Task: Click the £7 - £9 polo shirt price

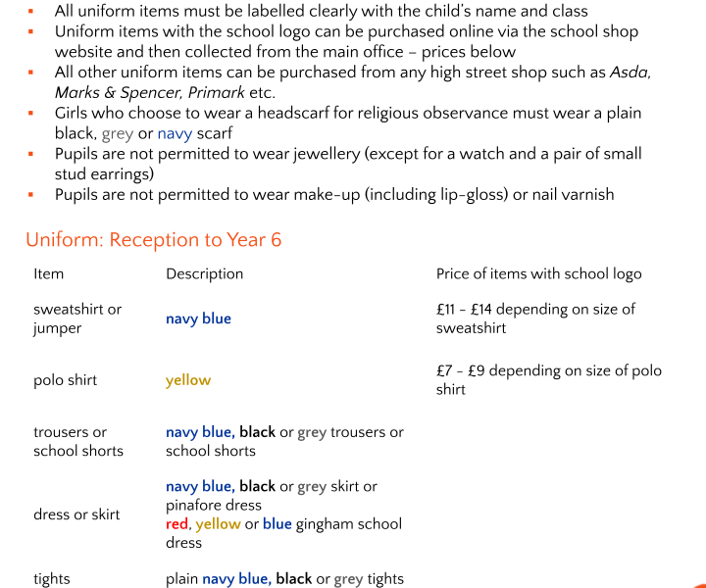Action: click(548, 380)
